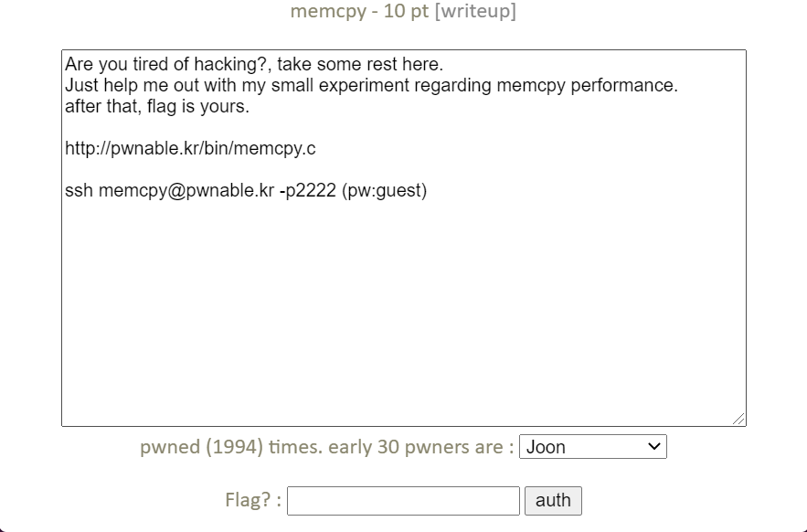Click the chevron arrow of the Joon combo box

pos(654,446)
